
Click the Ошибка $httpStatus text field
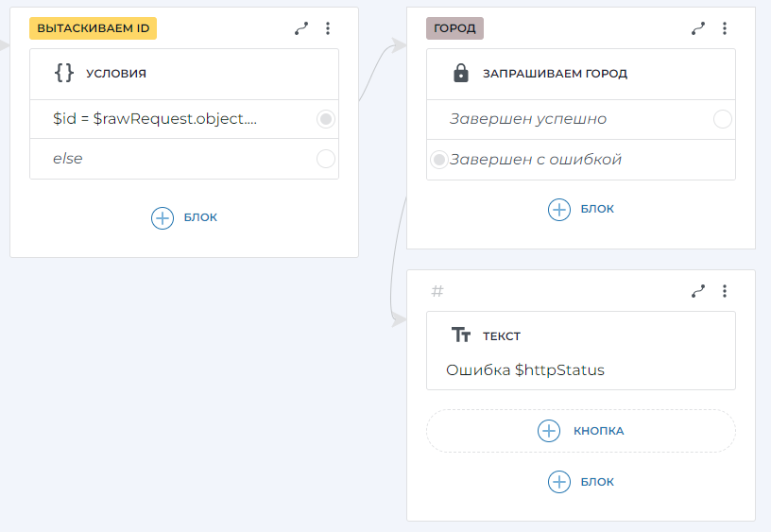pos(525,370)
